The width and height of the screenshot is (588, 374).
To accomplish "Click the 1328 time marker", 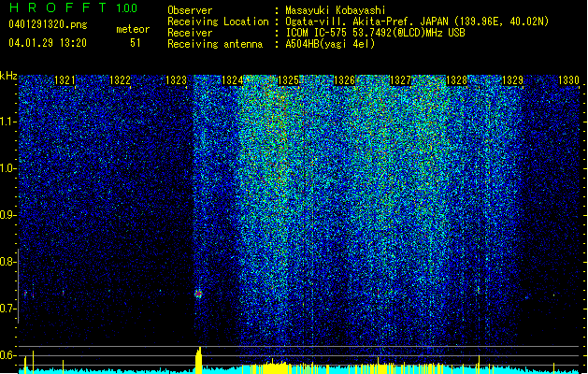I will click(456, 80).
